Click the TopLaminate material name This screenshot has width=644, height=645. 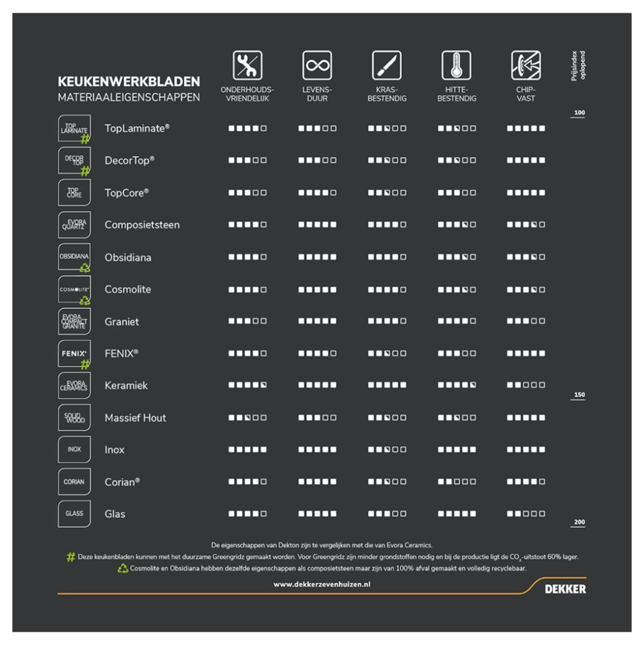pyautogui.click(x=137, y=128)
